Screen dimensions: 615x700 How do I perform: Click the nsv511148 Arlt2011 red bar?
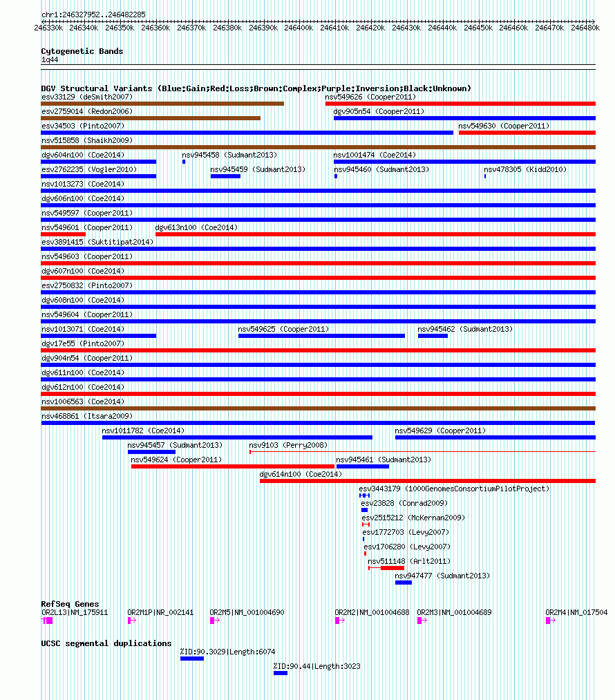point(386,568)
